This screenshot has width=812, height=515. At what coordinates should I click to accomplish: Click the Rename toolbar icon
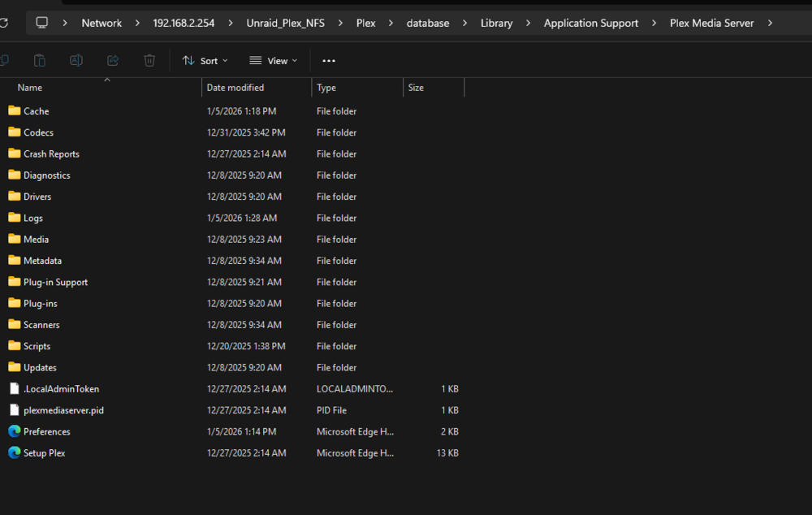coord(76,61)
